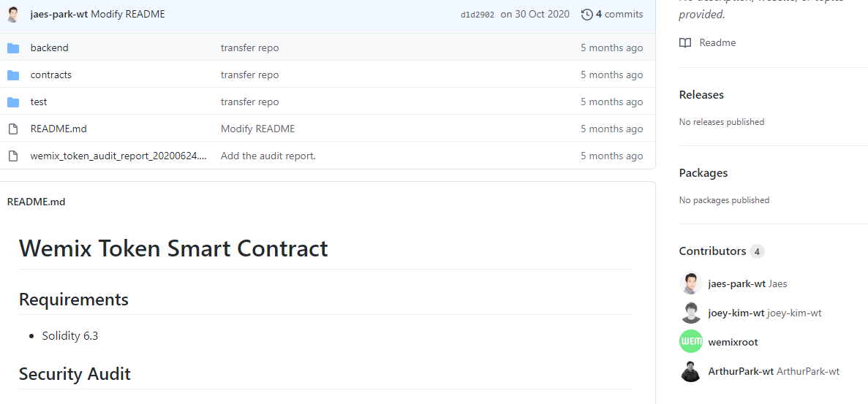Image resolution: width=868 pixels, height=404 pixels.
Task: Open the test folder link
Action: point(39,102)
